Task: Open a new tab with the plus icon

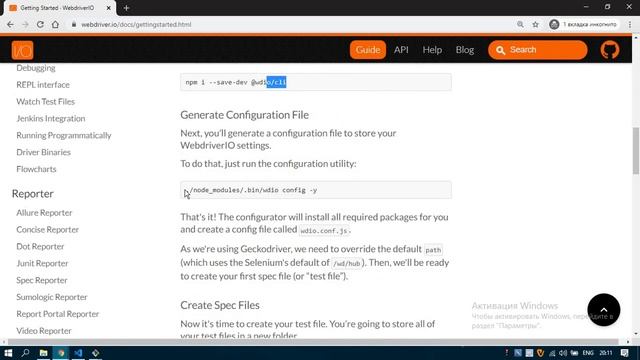Action: (x=127, y=8)
